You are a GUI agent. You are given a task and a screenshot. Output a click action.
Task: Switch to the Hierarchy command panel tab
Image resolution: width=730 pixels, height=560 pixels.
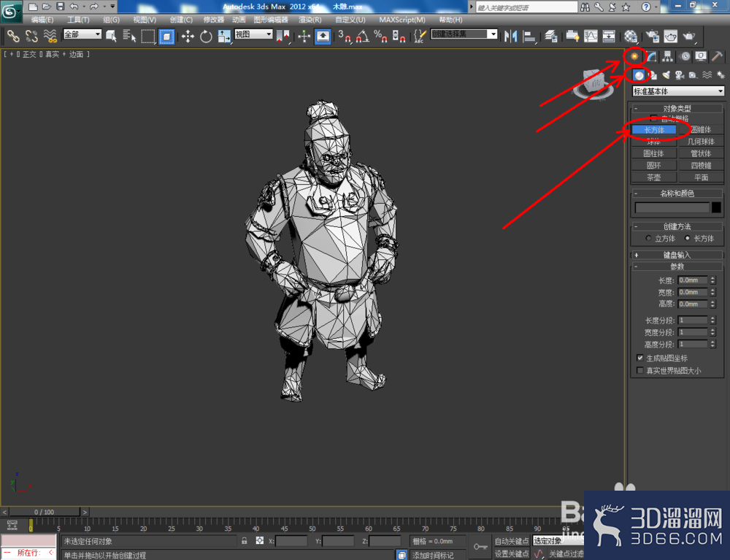tap(668, 56)
